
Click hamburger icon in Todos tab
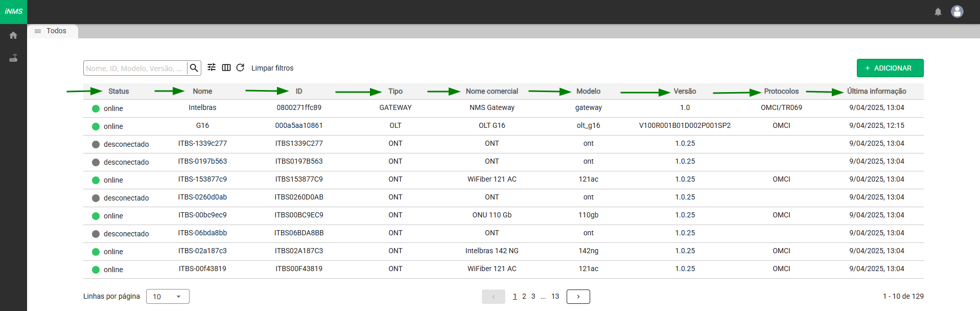pyautogui.click(x=38, y=31)
